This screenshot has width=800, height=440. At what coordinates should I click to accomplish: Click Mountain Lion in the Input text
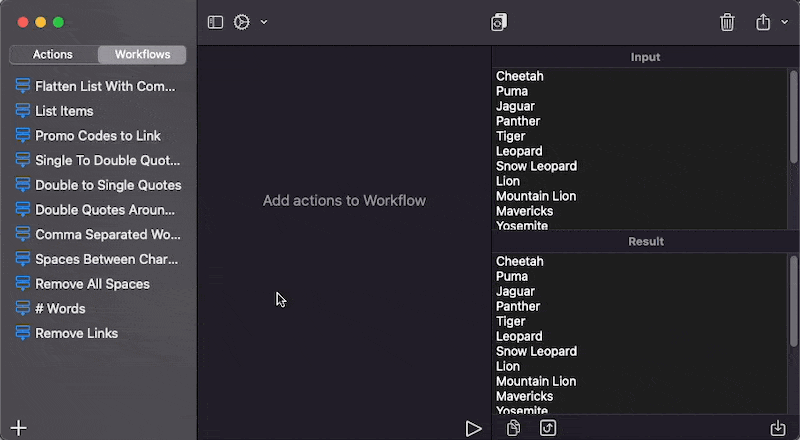point(536,196)
